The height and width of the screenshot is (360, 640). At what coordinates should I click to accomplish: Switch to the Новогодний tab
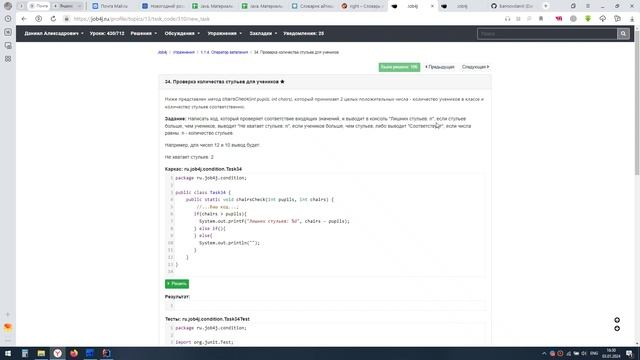163,6
